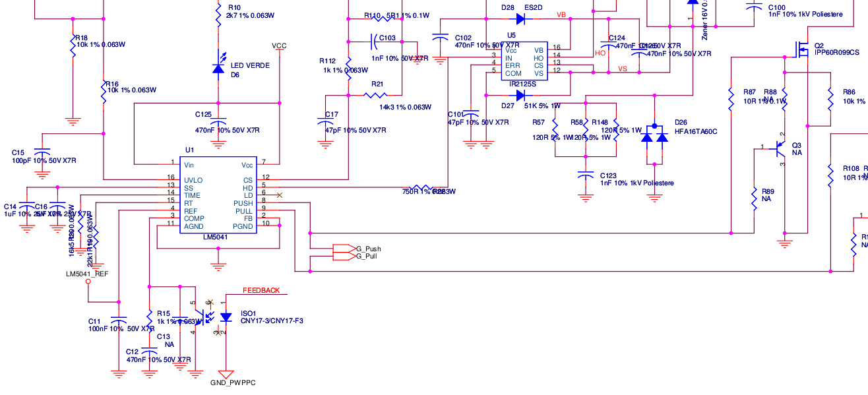868x395 pixels.
Task: Click the HFA16TA60C part text
Action: (696, 132)
